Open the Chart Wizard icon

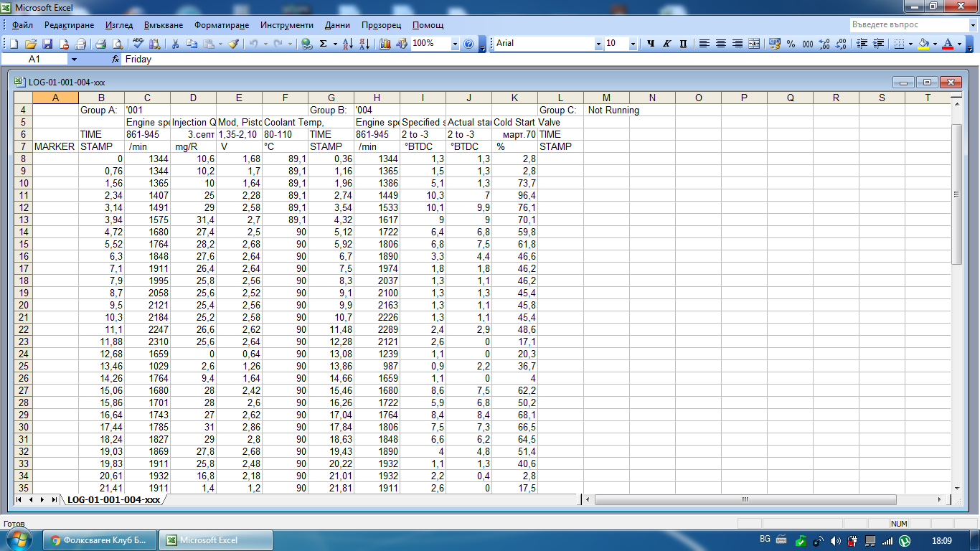385,44
